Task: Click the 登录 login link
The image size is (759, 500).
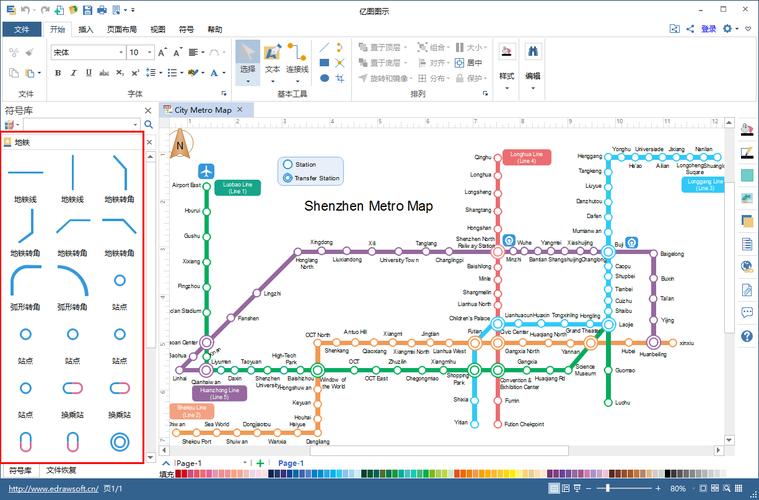Action: (x=708, y=29)
